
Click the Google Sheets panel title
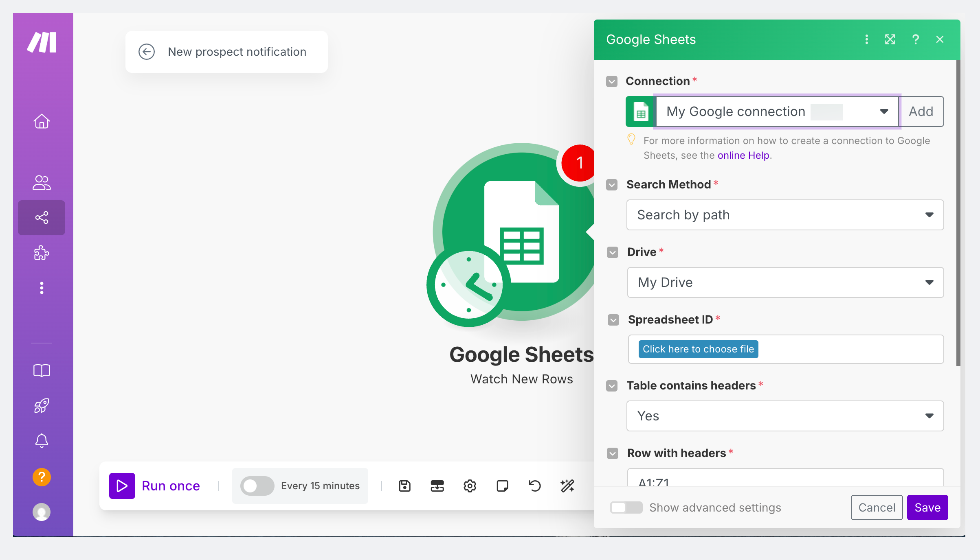[651, 39]
